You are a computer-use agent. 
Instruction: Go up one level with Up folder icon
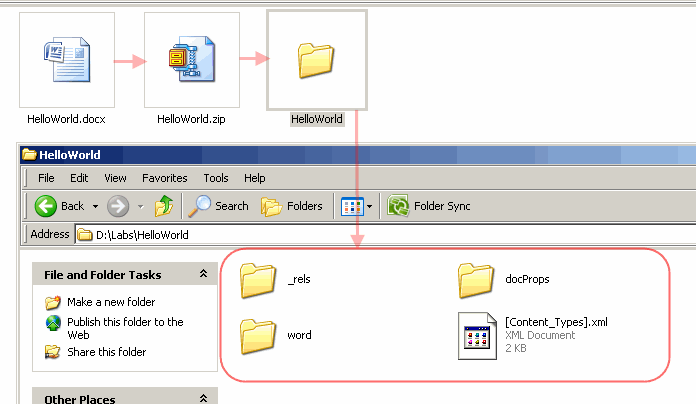(164, 206)
